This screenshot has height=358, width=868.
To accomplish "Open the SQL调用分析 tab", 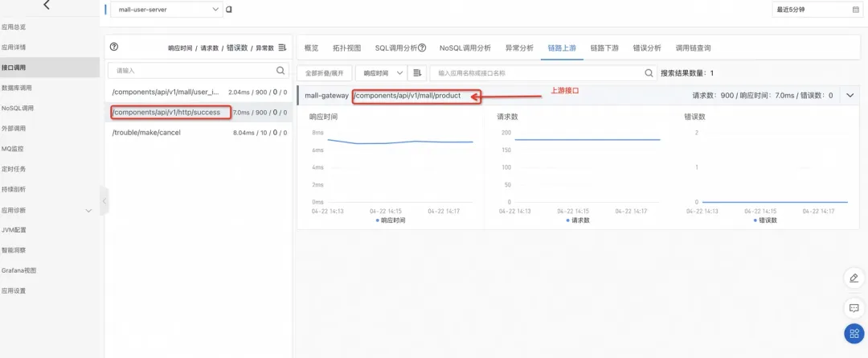I will [x=400, y=48].
